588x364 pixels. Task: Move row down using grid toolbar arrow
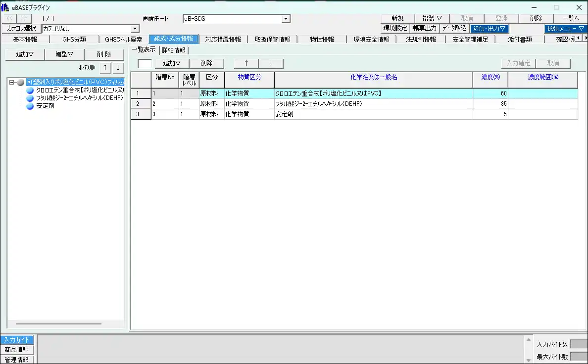(271, 63)
